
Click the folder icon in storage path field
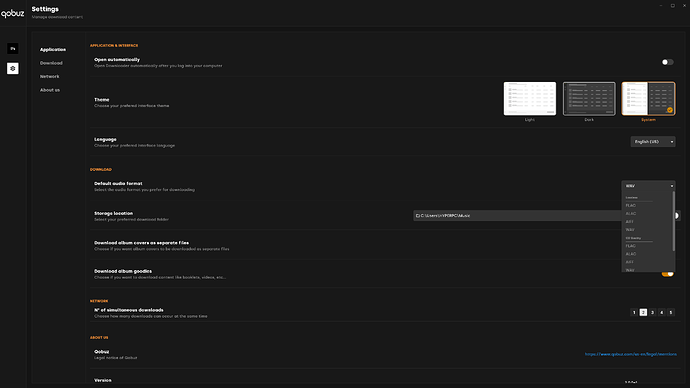(x=418, y=216)
